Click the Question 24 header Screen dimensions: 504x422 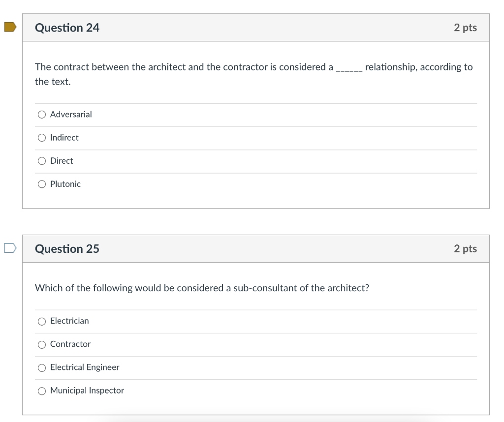pyautogui.click(x=66, y=28)
